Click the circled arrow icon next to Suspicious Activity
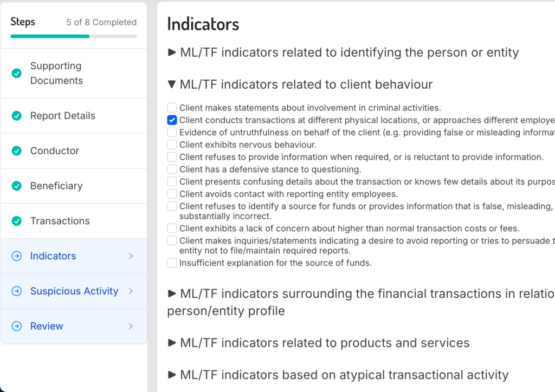The width and height of the screenshot is (555, 392). (17, 291)
